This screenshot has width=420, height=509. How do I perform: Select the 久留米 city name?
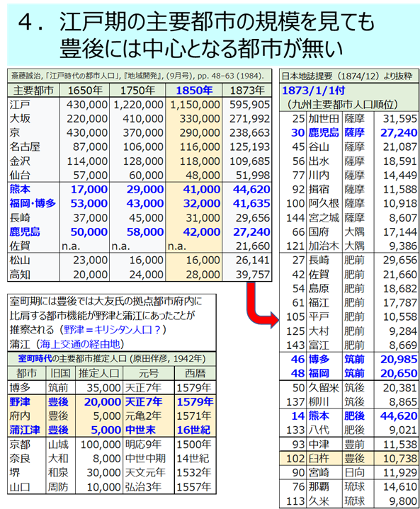324,388
